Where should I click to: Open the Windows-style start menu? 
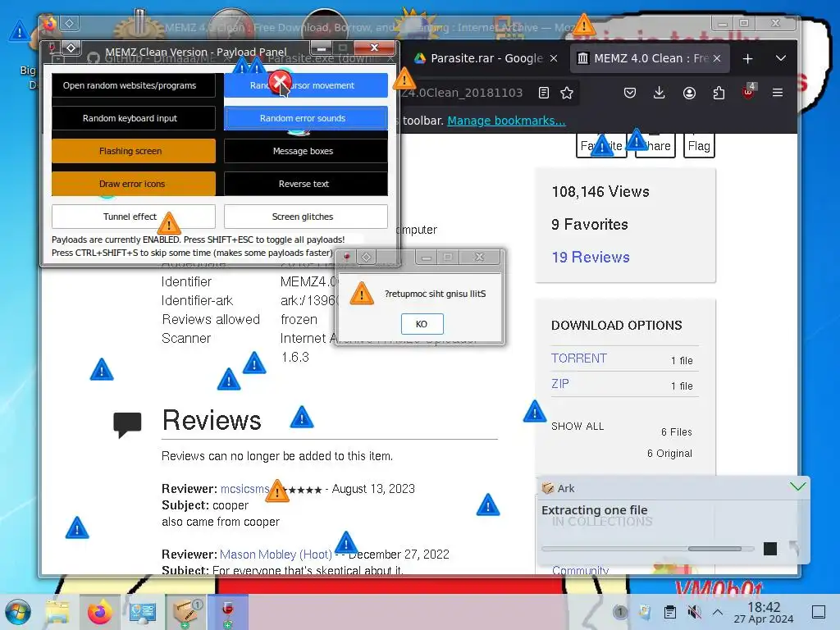coord(18,612)
